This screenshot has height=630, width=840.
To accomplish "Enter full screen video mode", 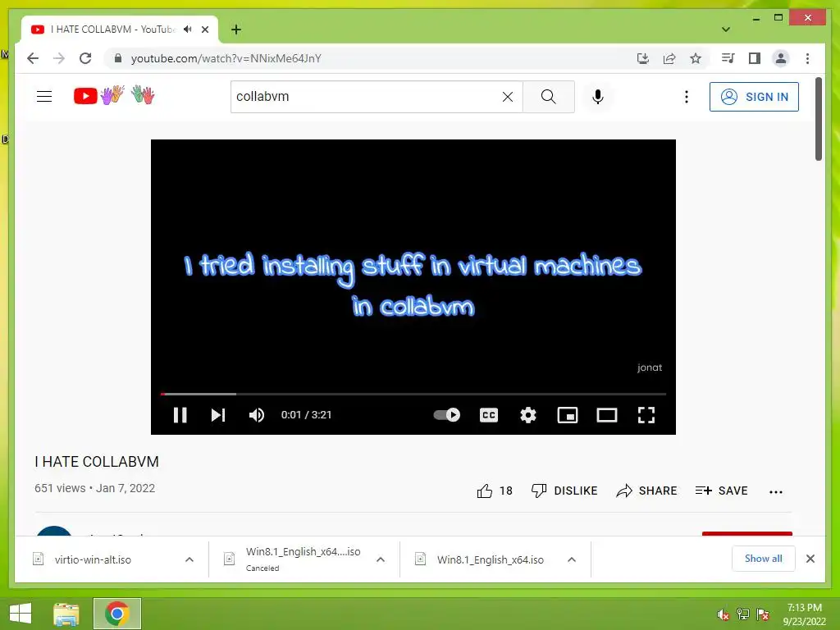I will click(x=646, y=415).
